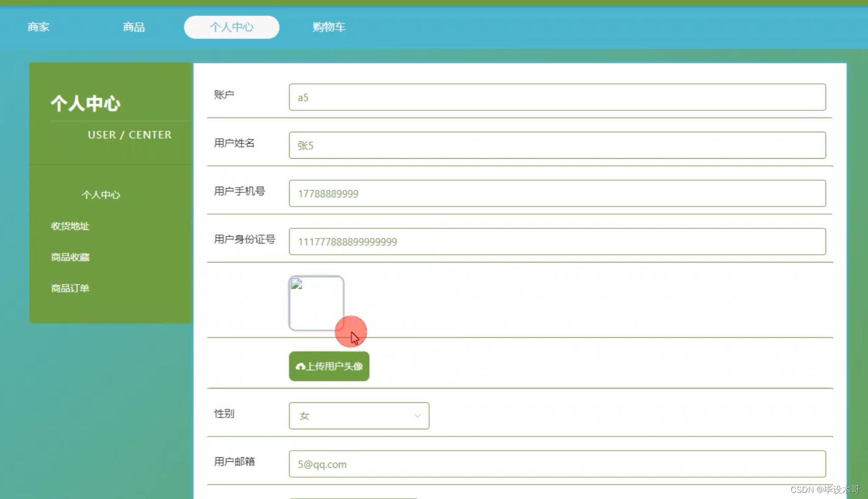Click the 性别 field label
Screen dimensions: 868x499
pos(224,414)
